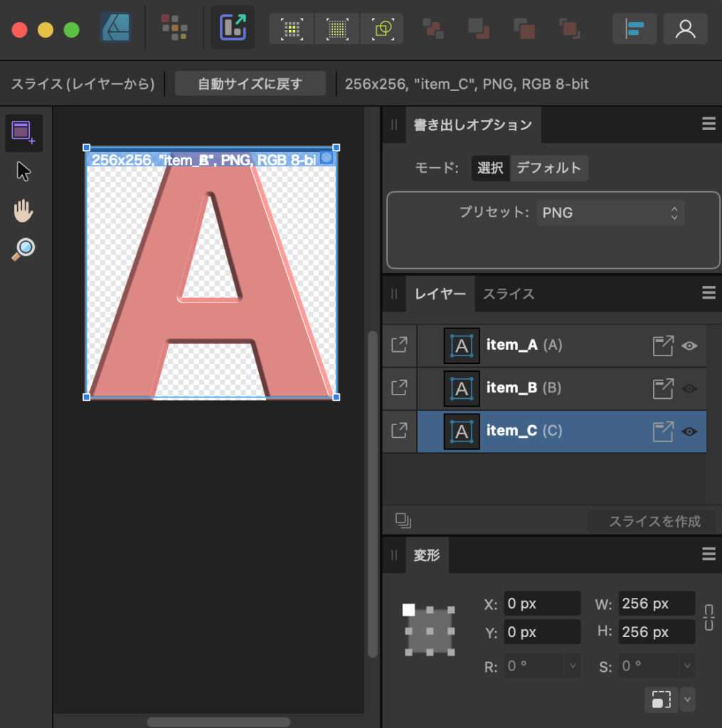Select the Slice tool in left toolbar
The image size is (722, 728).
point(23,133)
